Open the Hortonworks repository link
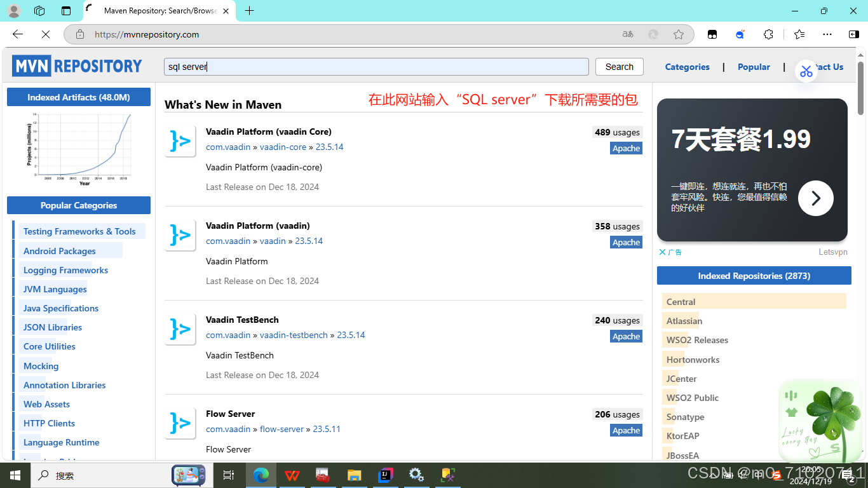Screen dimensions: 868x488 tap(693, 360)
